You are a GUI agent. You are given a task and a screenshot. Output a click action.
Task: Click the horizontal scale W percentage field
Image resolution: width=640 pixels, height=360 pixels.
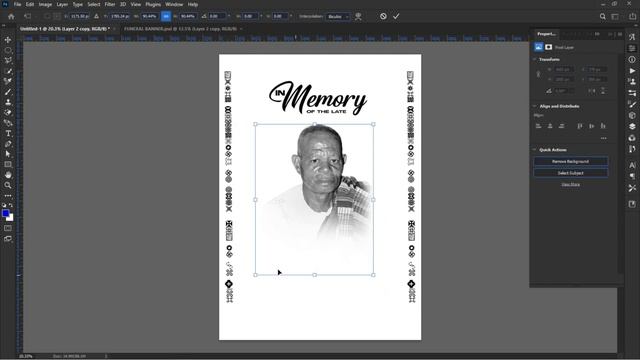(150, 16)
